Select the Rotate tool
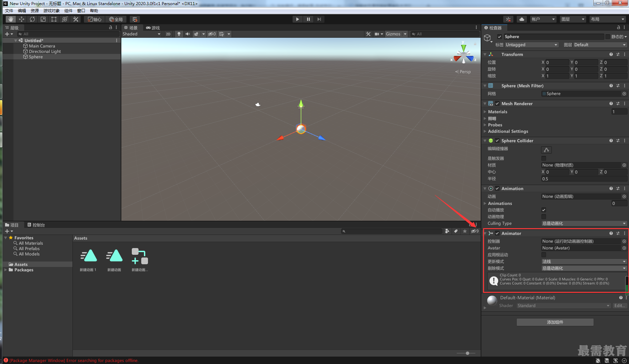 (x=32, y=19)
